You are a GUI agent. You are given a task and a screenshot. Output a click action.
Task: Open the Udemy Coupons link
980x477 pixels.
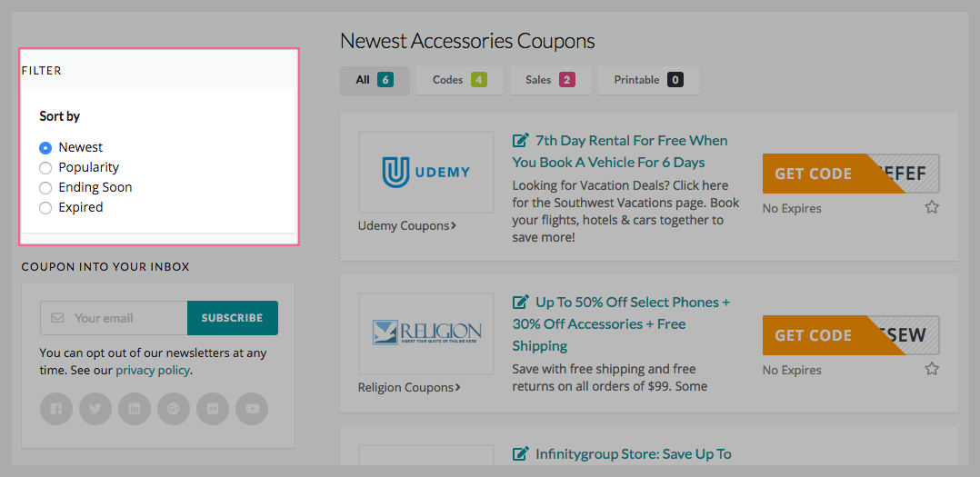coord(407,225)
